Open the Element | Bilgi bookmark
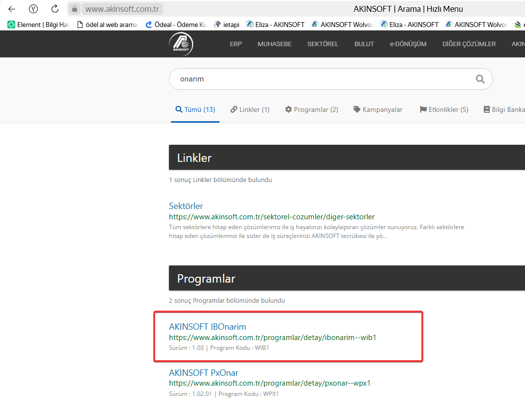This screenshot has width=525, height=420. coord(38,25)
